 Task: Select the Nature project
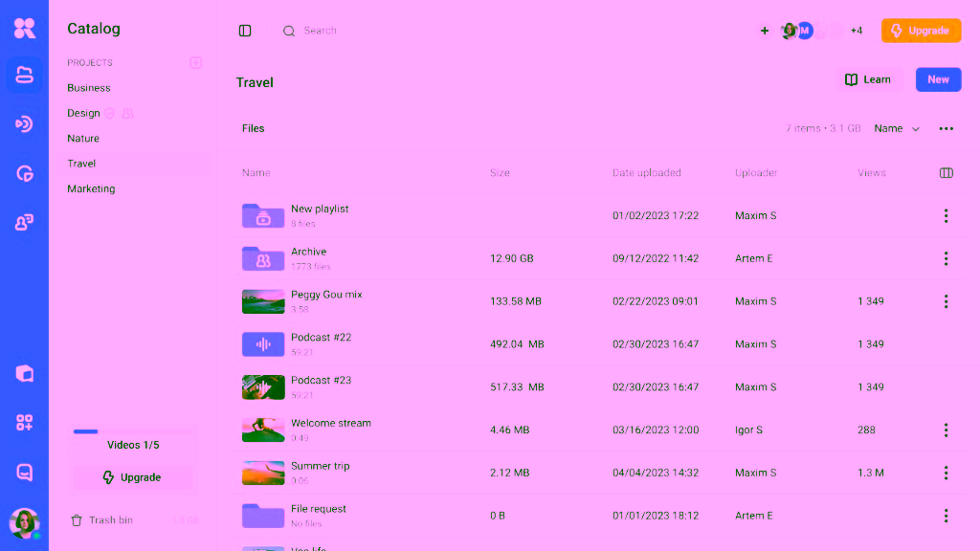coord(83,138)
